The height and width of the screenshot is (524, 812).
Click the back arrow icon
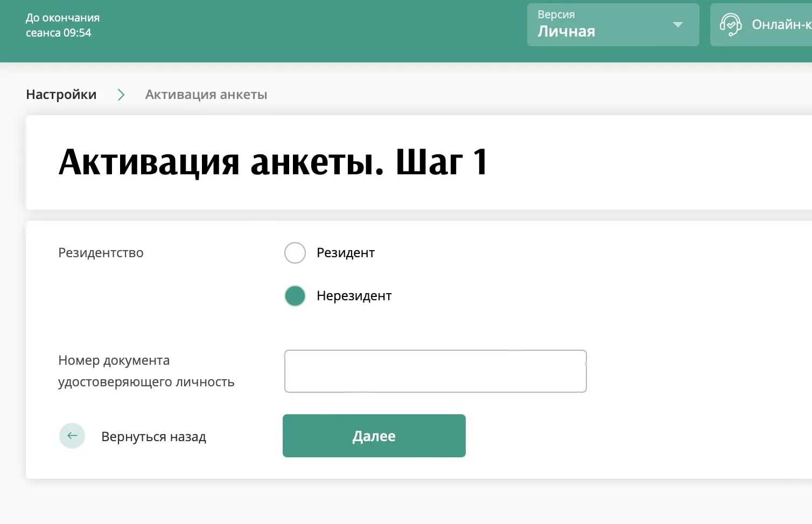pos(72,436)
